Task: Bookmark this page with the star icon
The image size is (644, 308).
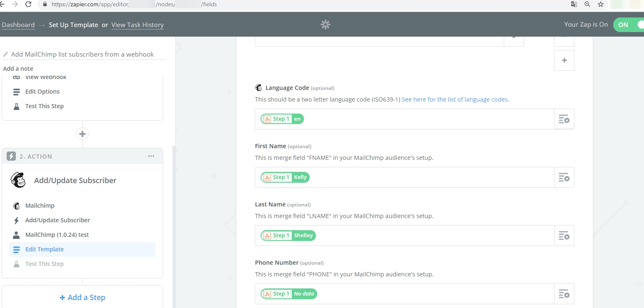Action: tap(600, 4)
